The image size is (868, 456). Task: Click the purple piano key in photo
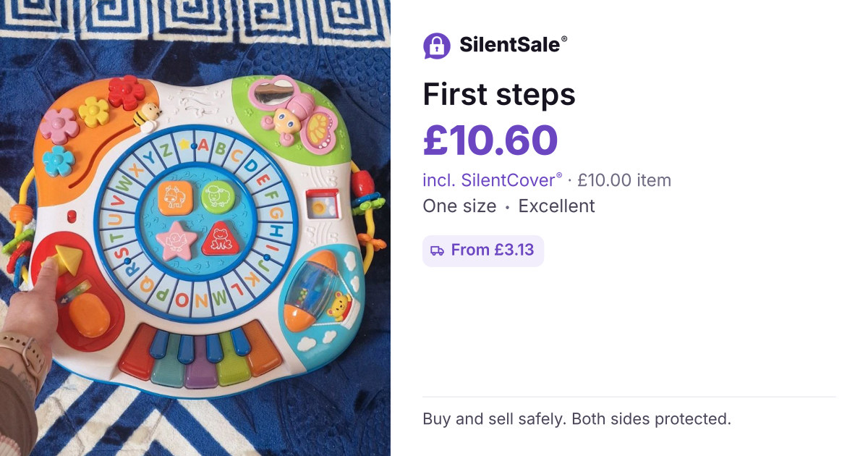(x=199, y=371)
